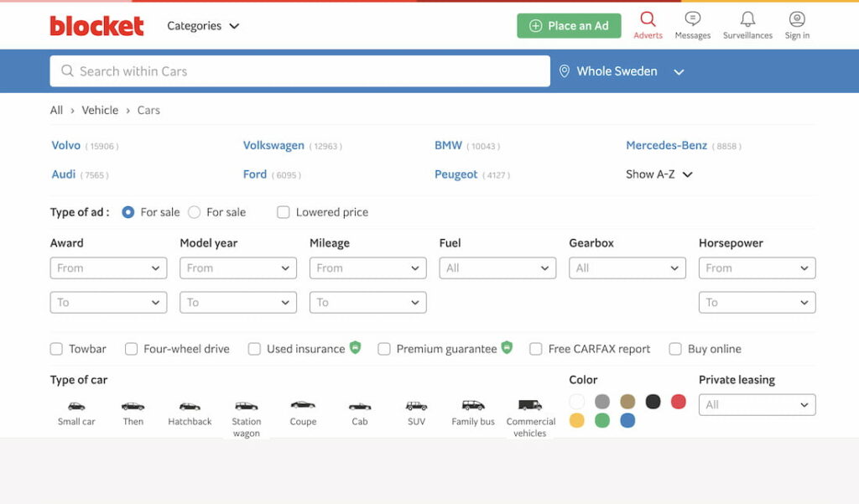Open the Volvo brand link
This screenshot has width=859, height=504.
(66, 145)
